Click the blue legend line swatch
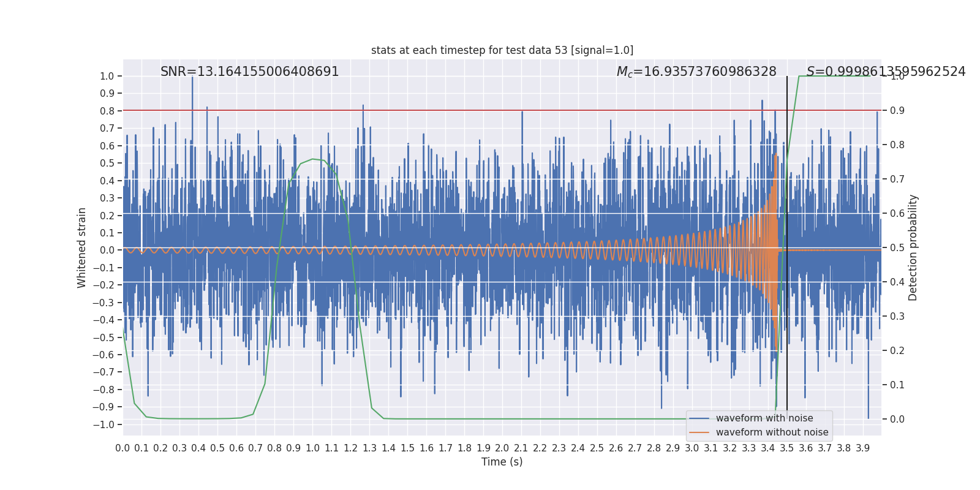The image size is (980, 490). (x=699, y=418)
